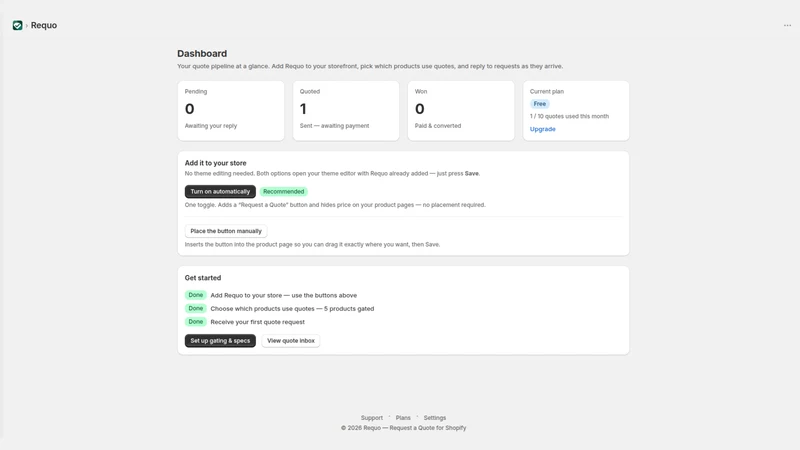The height and width of the screenshot is (450, 800).
Task: Select the Pending stats card
Action: point(231,111)
